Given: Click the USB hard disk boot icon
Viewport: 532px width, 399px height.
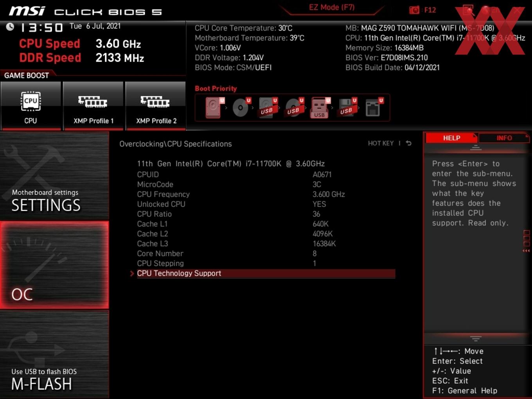Looking at the screenshot, I should click(268, 108).
